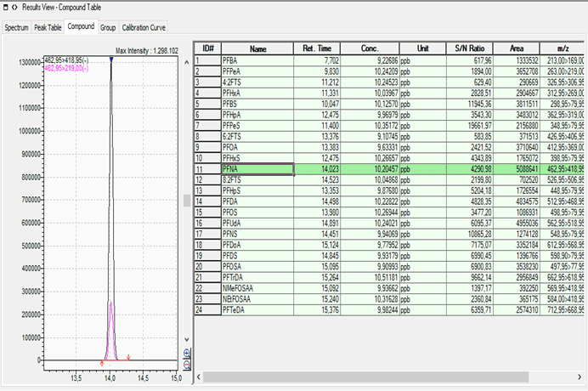The height and width of the screenshot is (391, 588).
Task: Click the chromatogram scroll up arrow
Action: tap(187, 63)
